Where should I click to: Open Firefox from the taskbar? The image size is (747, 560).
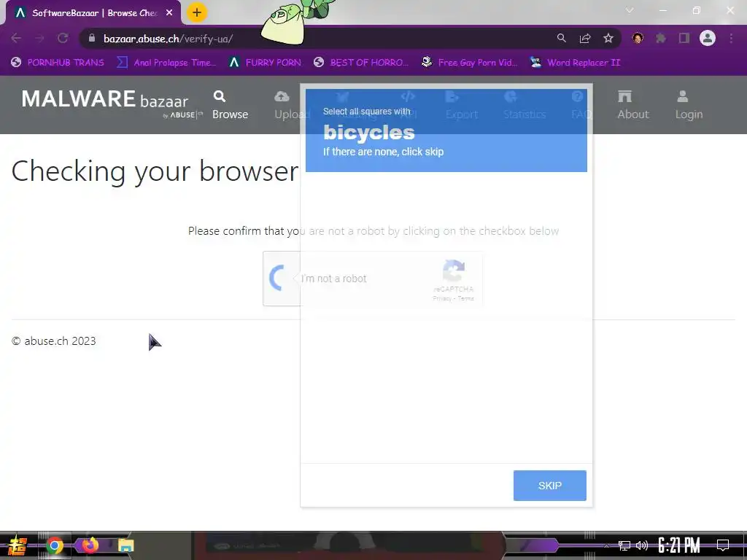pos(90,545)
